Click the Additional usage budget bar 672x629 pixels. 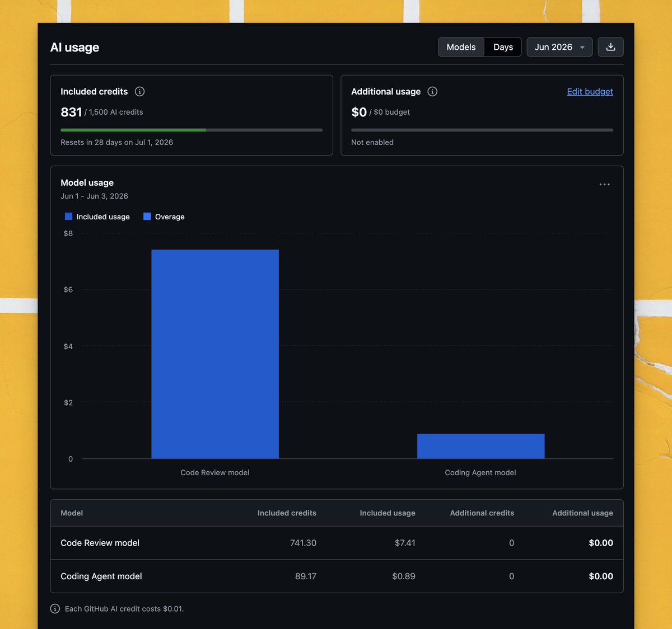tap(482, 130)
